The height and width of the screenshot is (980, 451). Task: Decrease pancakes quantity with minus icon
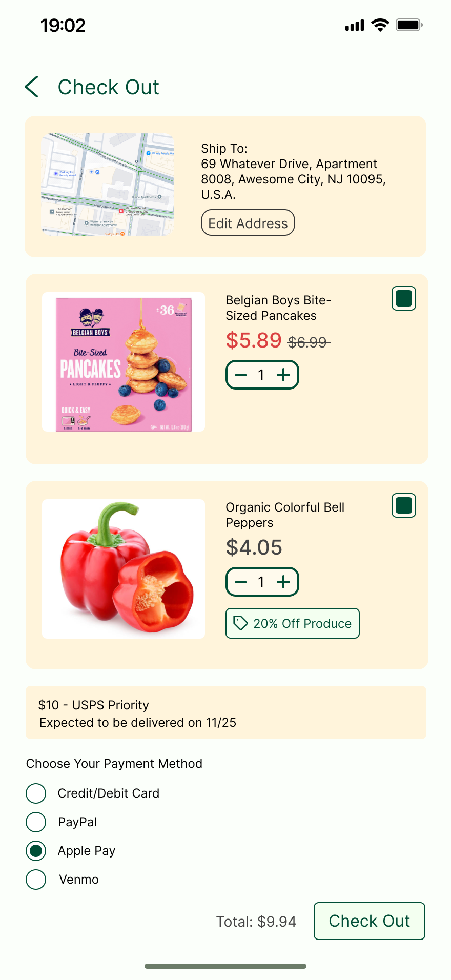coord(241,375)
